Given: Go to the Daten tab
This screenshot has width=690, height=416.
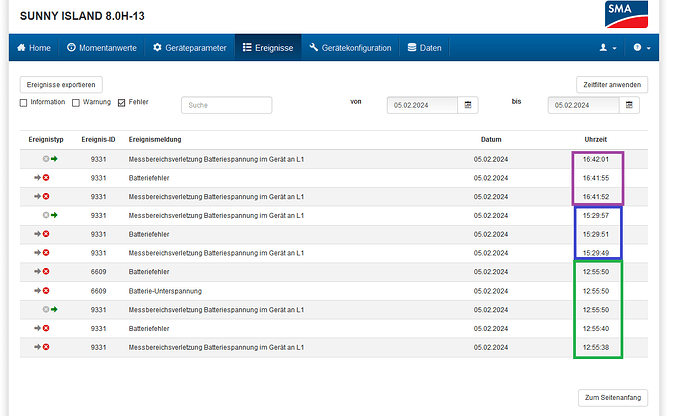Looking at the screenshot, I should pos(424,48).
